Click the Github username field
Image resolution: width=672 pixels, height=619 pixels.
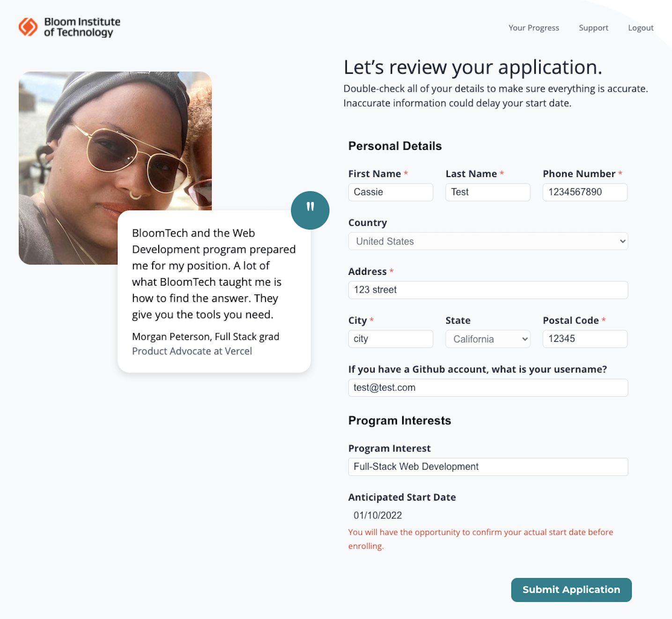tap(487, 388)
